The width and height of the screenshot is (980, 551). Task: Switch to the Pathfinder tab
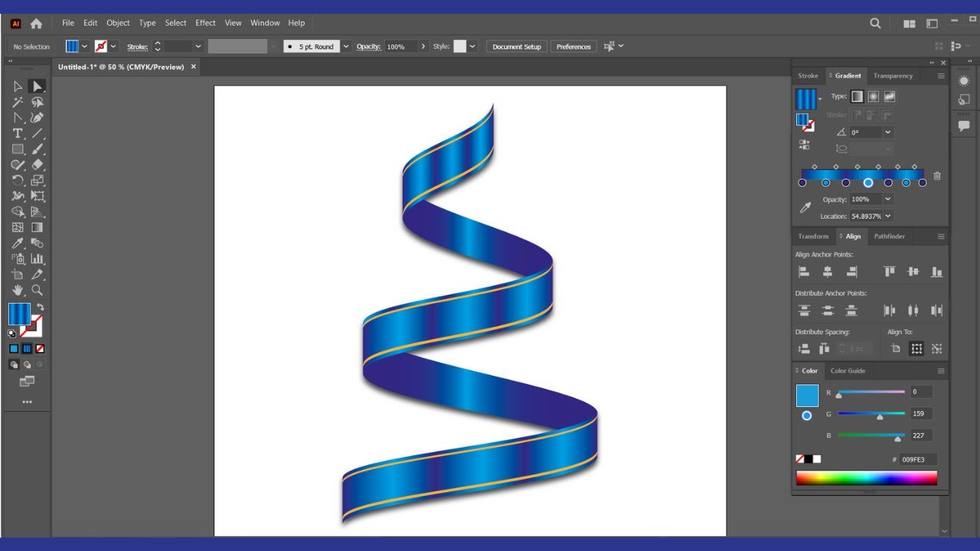(889, 236)
